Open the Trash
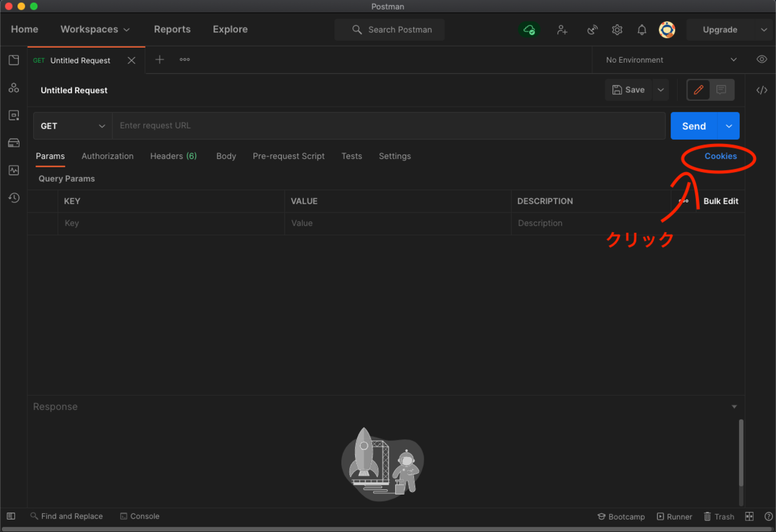 click(x=719, y=516)
